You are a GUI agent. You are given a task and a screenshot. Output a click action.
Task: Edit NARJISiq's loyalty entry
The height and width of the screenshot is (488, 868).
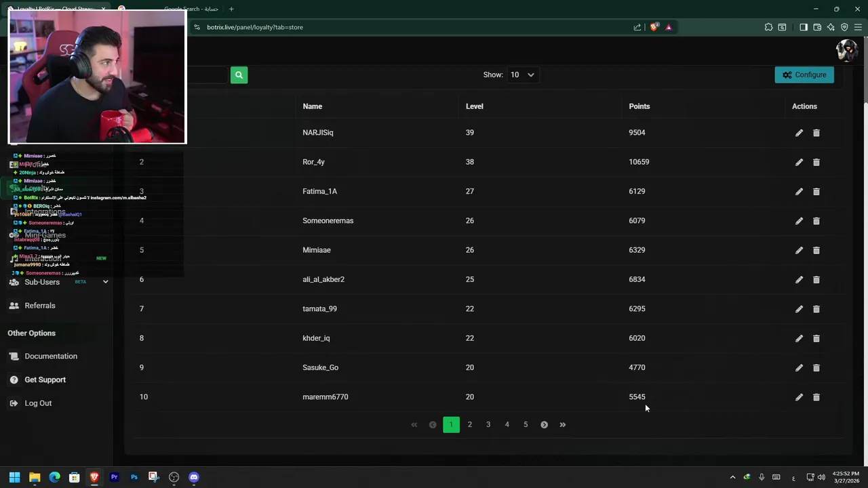pos(799,133)
